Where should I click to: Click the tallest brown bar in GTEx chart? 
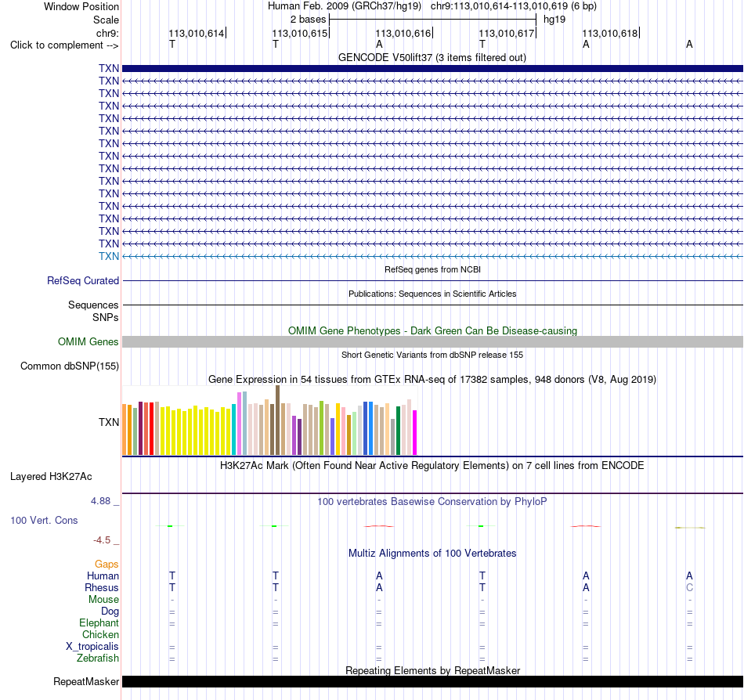pos(277,420)
